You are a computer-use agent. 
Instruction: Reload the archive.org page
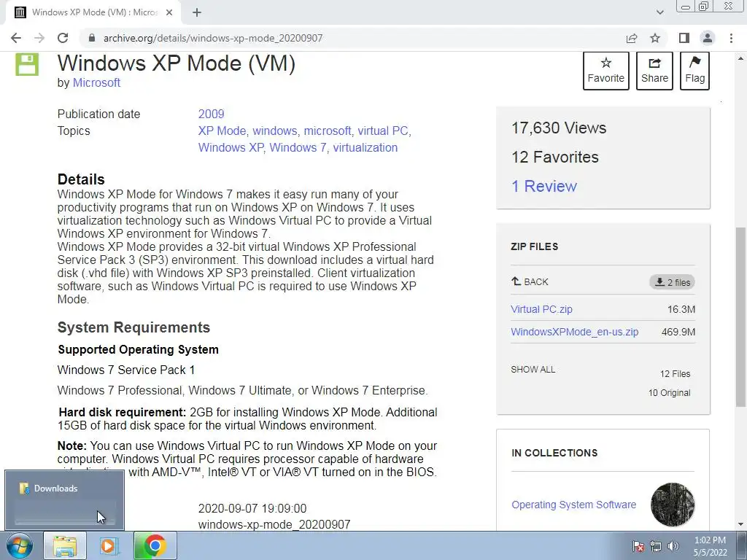pyautogui.click(x=63, y=38)
